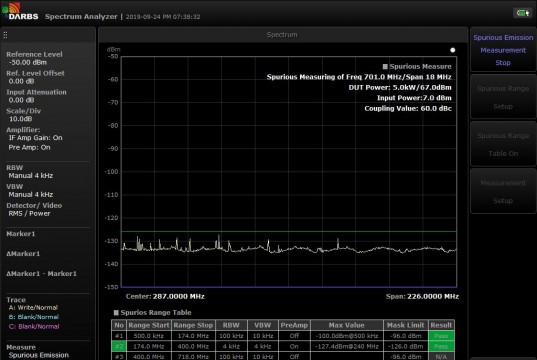The image size is (537, 360).
Task: Click the white record indicator dot
Action: pos(452,50)
